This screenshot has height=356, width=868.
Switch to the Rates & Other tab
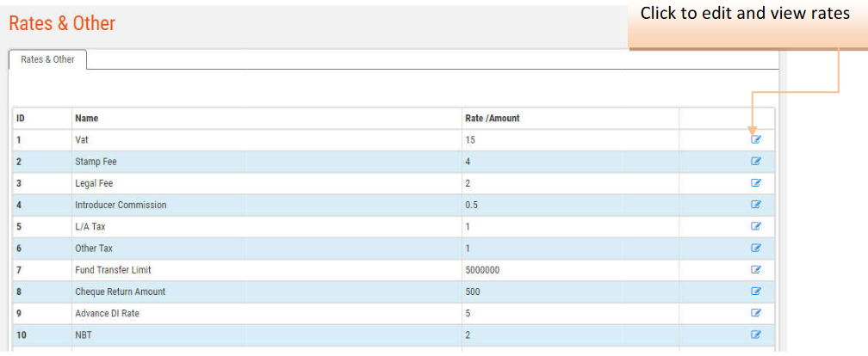pos(47,59)
